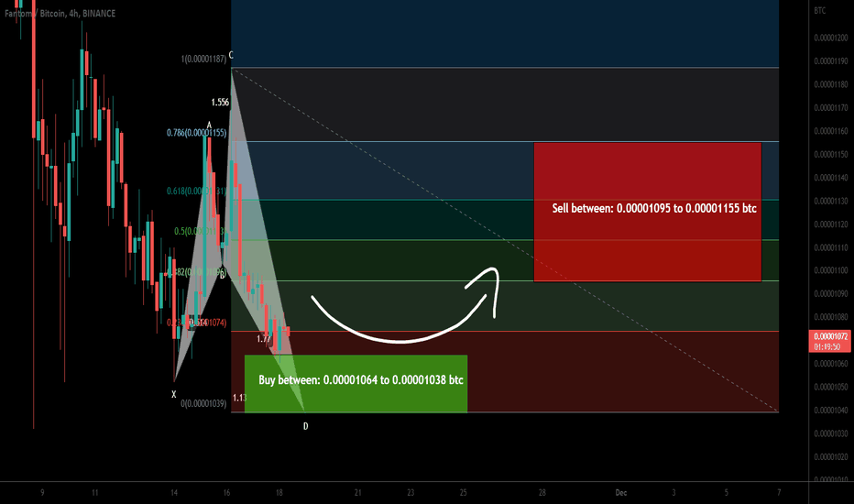Image resolution: width=854 pixels, height=504 pixels.
Task: Click the date label 16 on the time axis
Action: (226, 493)
